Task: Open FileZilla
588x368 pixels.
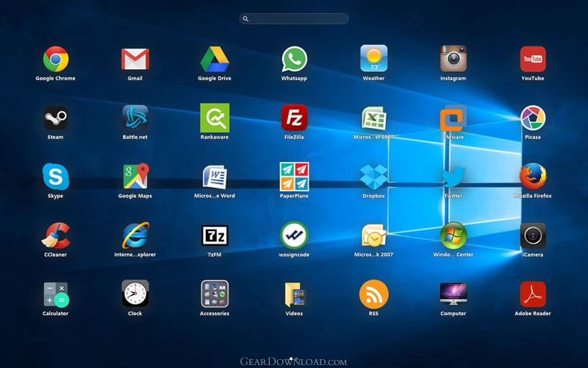Action: [294, 118]
